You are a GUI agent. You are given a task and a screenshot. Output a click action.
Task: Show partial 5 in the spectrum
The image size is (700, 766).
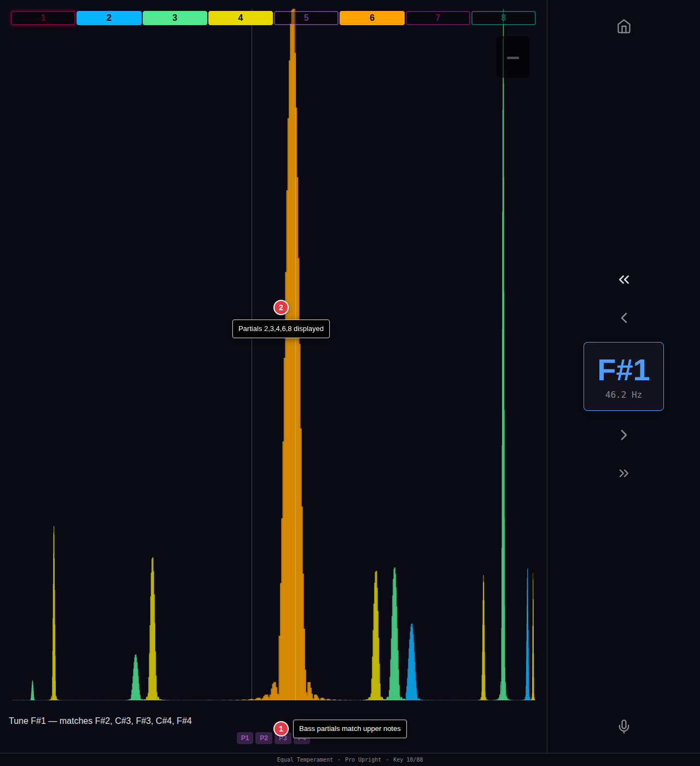[306, 18]
